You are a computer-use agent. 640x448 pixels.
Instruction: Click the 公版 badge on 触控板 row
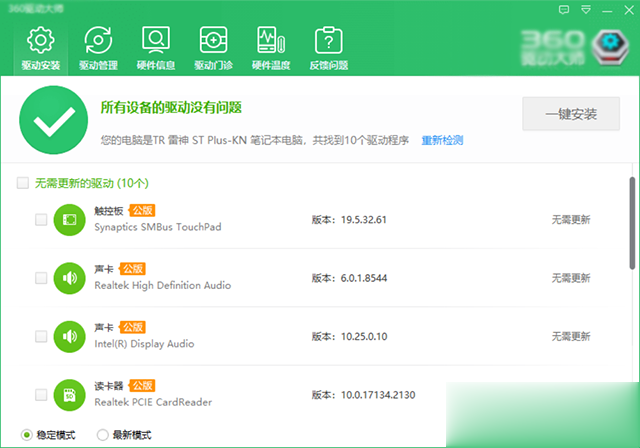tap(142, 211)
